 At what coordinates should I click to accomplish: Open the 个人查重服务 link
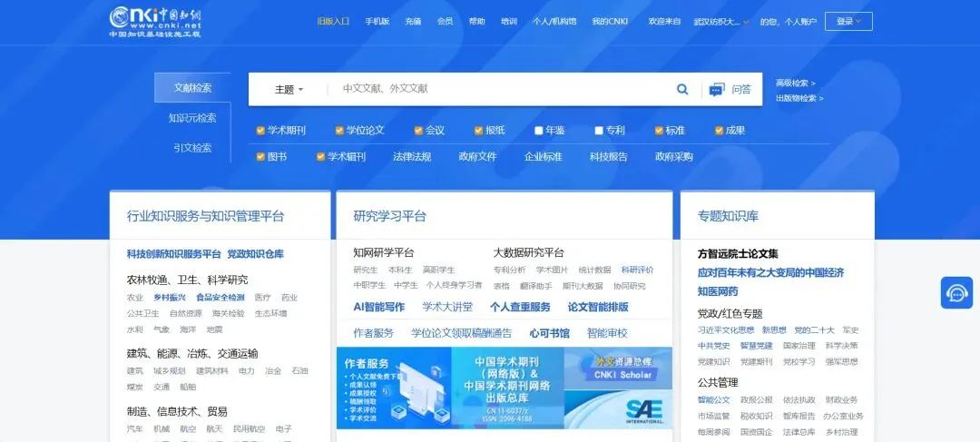pyautogui.click(x=520, y=307)
